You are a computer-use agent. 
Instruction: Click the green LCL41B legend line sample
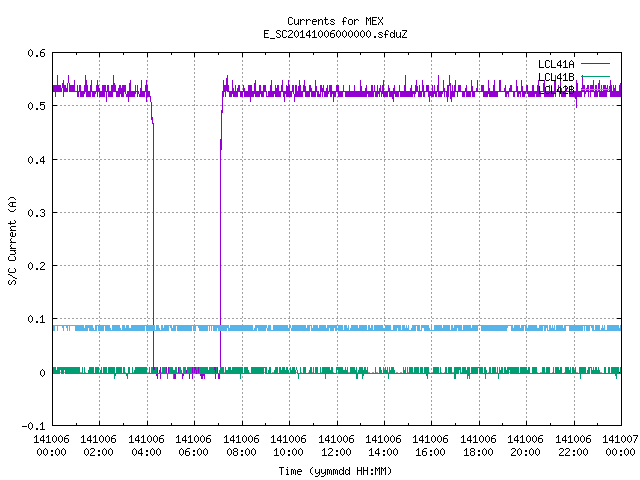pos(595,76)
